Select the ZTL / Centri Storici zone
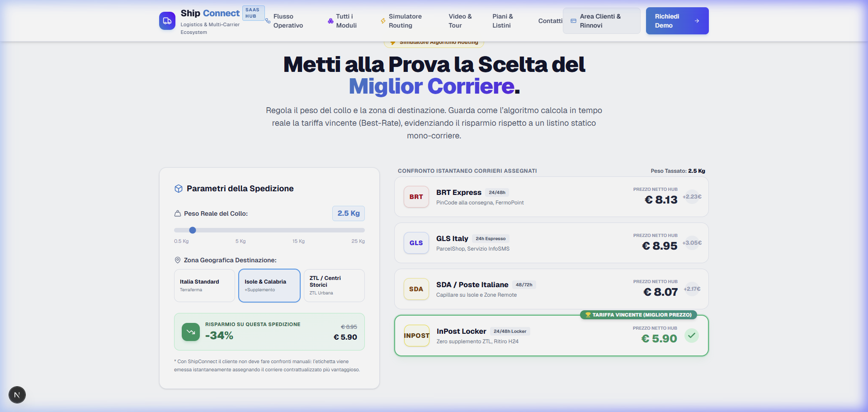 pos(334,285)
